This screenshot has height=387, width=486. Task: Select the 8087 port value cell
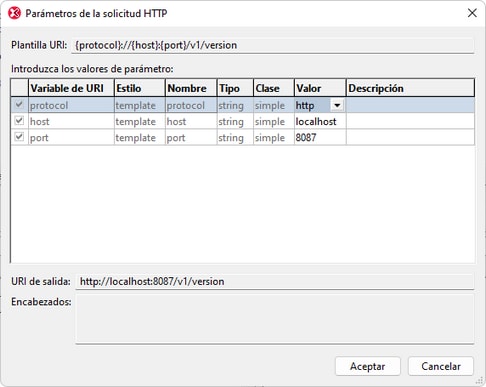coord(320,137)
